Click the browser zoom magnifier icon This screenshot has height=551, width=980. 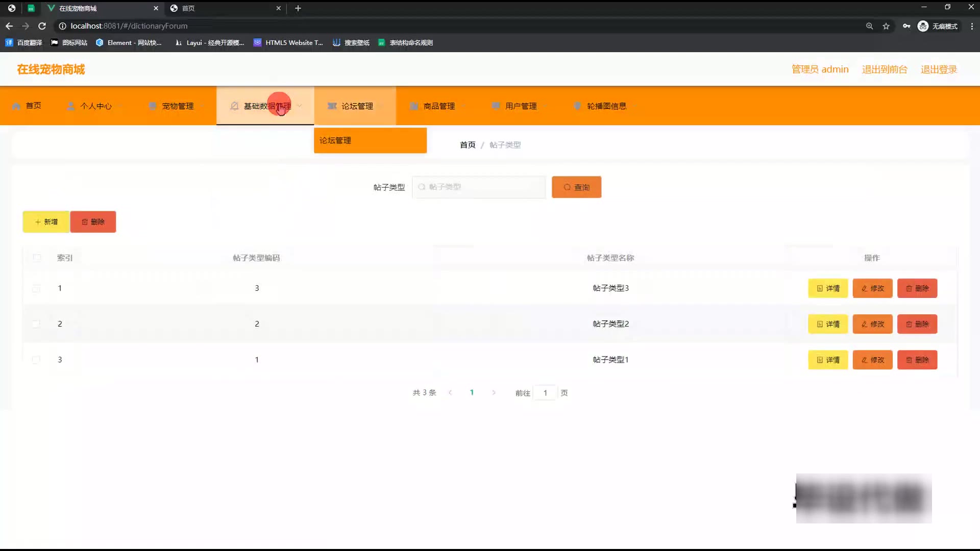[869, 26]
